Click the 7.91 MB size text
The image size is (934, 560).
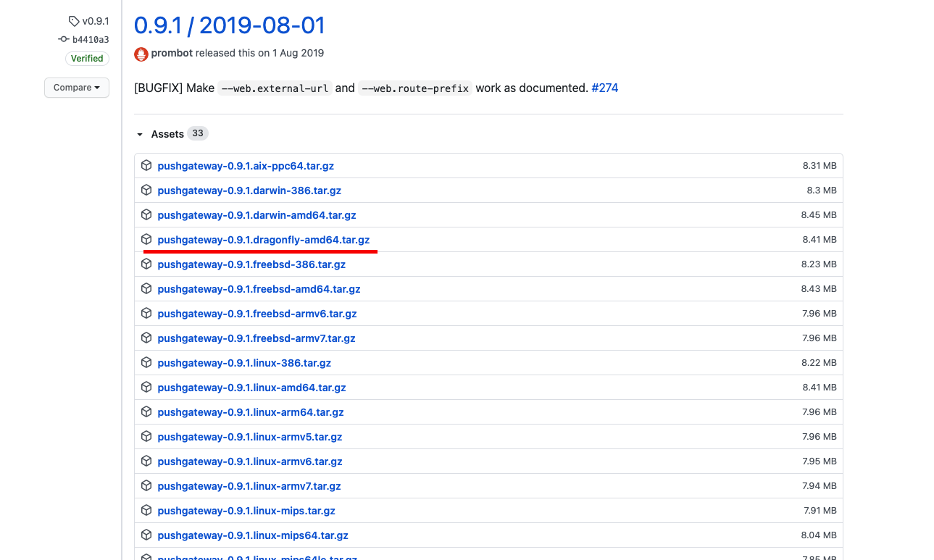pyautogui.click(x=820, y=511)
